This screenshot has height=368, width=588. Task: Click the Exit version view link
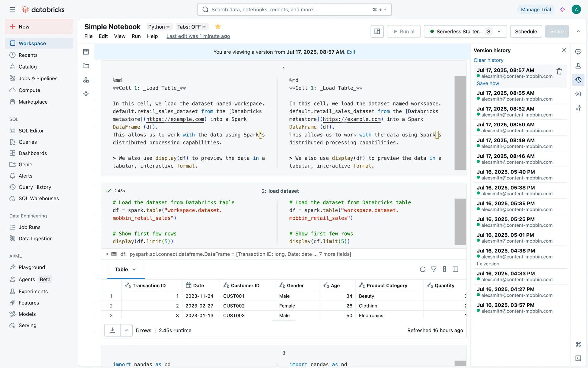click(351, 52)
